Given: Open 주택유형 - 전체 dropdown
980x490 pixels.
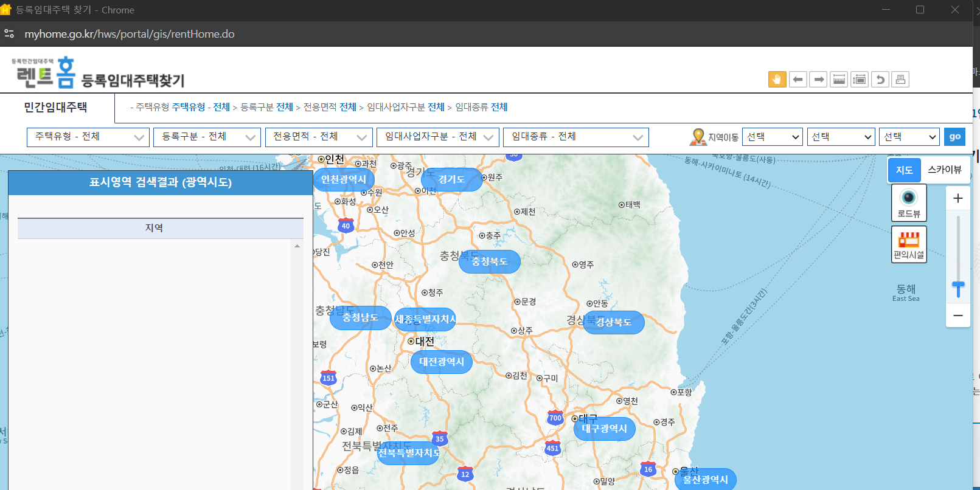Looking at the screenshot, I should 88,137.
